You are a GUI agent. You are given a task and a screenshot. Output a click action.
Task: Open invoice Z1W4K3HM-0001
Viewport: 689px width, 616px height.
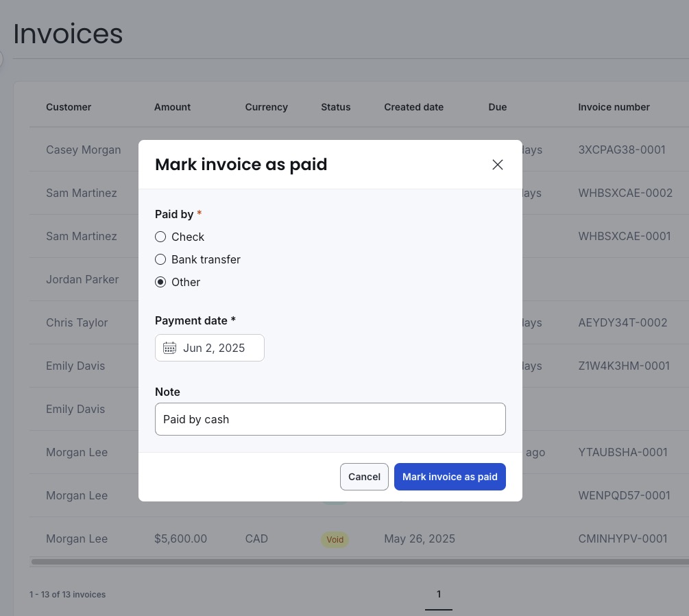(x=624, y=366)
